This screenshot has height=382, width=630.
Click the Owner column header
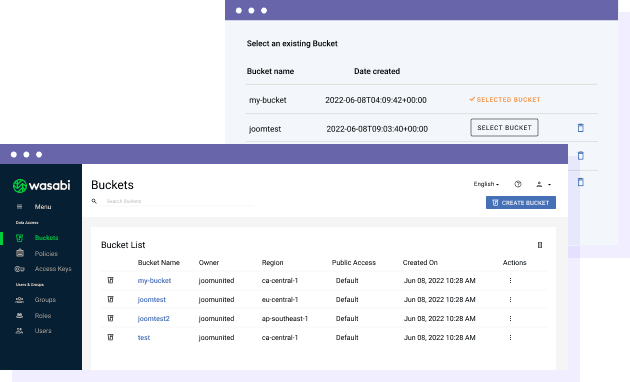209,262
